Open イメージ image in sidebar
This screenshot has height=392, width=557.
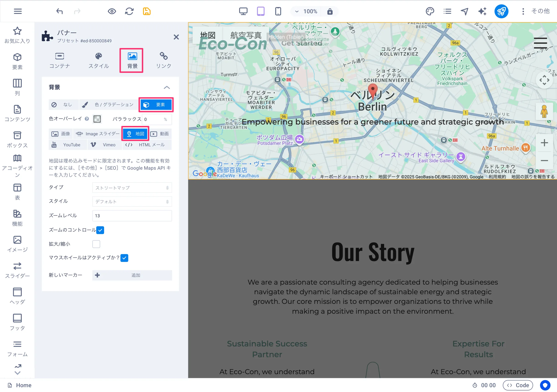tap(17, 244)
